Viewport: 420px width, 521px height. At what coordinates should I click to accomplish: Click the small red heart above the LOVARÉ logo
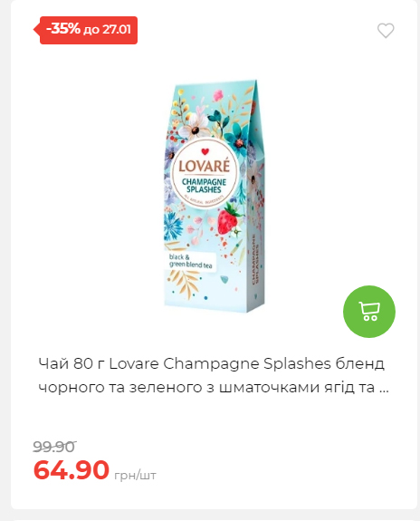pyautogui.click(x=205, y=152)
